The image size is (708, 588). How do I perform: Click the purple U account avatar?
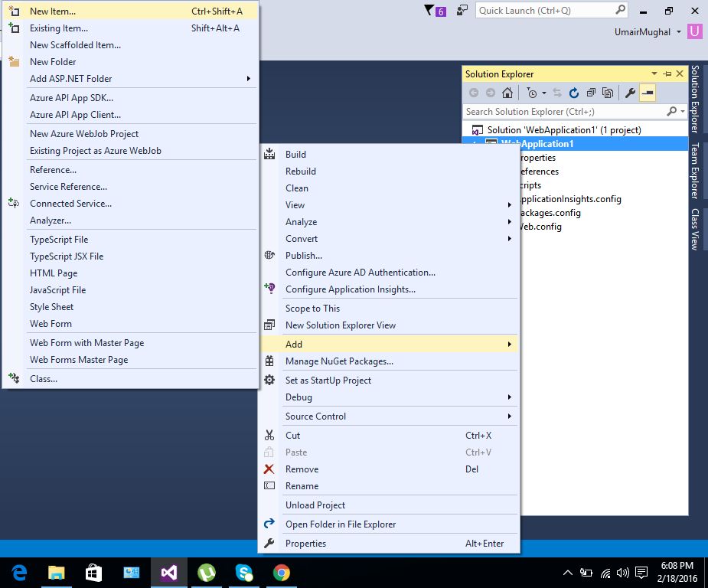click(x=695, y=31)
